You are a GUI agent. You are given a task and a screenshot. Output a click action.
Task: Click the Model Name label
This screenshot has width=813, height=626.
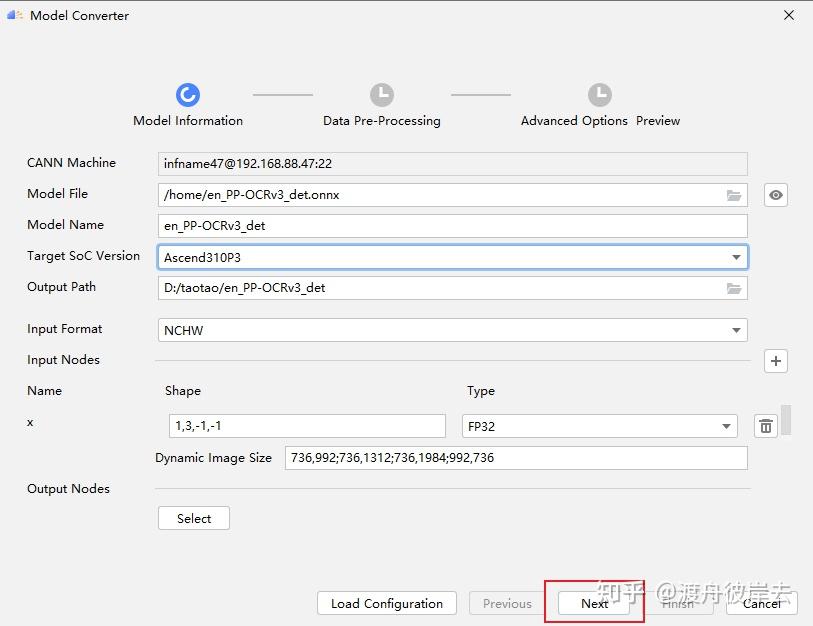click(x=65, y=225)
